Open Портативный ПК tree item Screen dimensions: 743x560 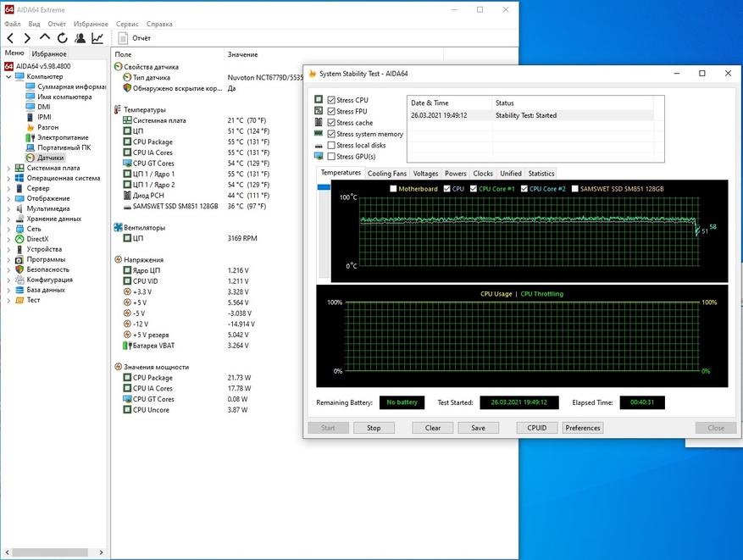58,147
